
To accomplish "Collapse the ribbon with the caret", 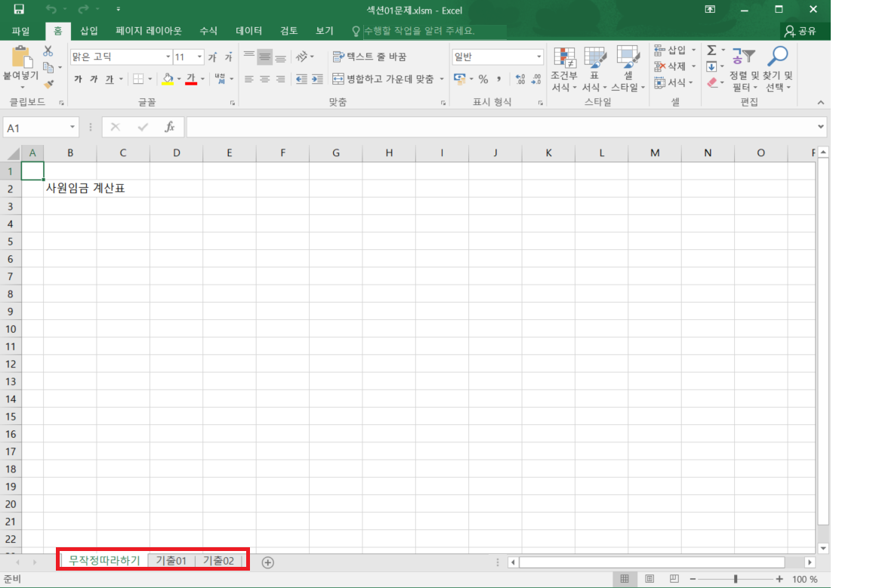I will coord(821,103).
